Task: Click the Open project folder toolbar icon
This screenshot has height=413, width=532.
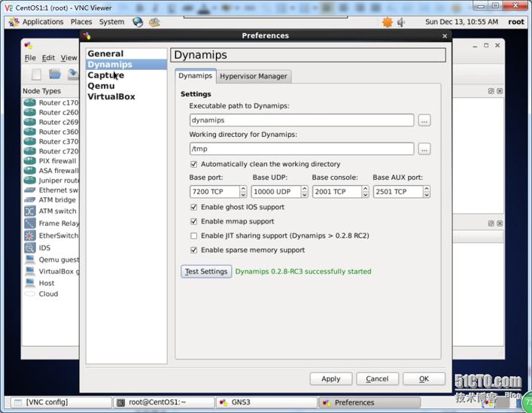Action: pyautogui.click(x=55, y=74)
